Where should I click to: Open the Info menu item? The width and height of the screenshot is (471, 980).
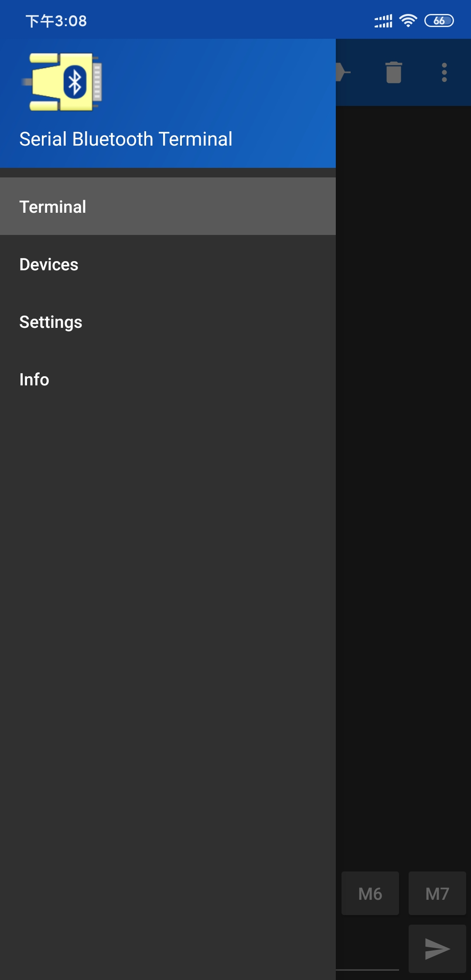coord(168,379)
